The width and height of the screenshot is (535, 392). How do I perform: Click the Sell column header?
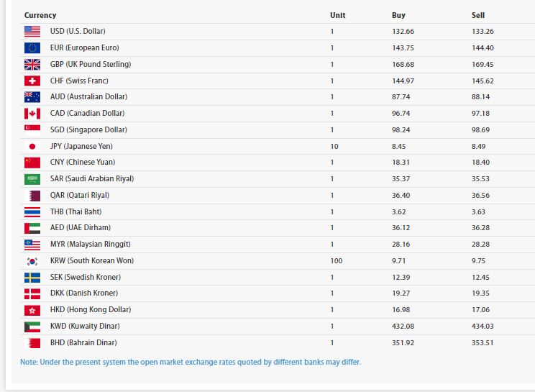[x=477, y=15]
